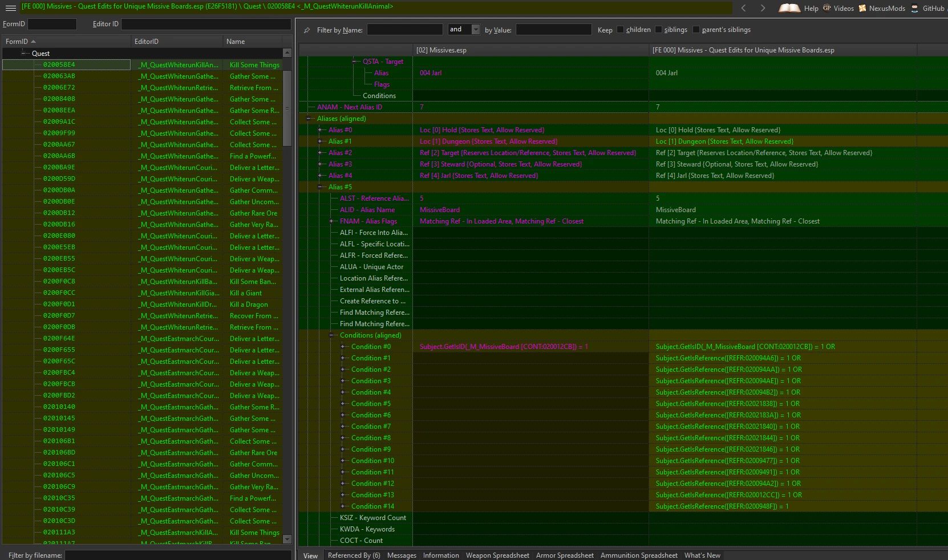Open Help via the book icon

789,8
